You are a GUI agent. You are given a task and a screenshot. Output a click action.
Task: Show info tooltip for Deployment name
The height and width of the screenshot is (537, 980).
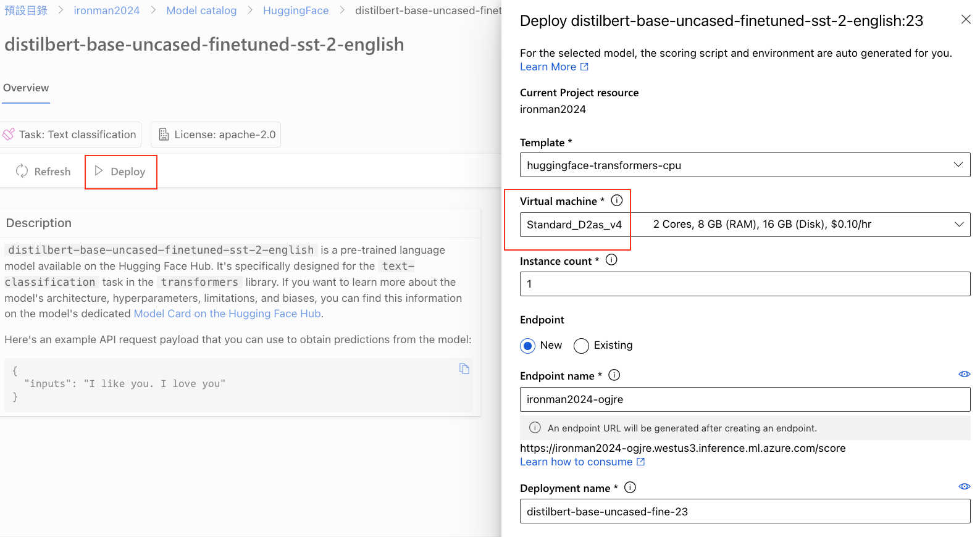630,488
